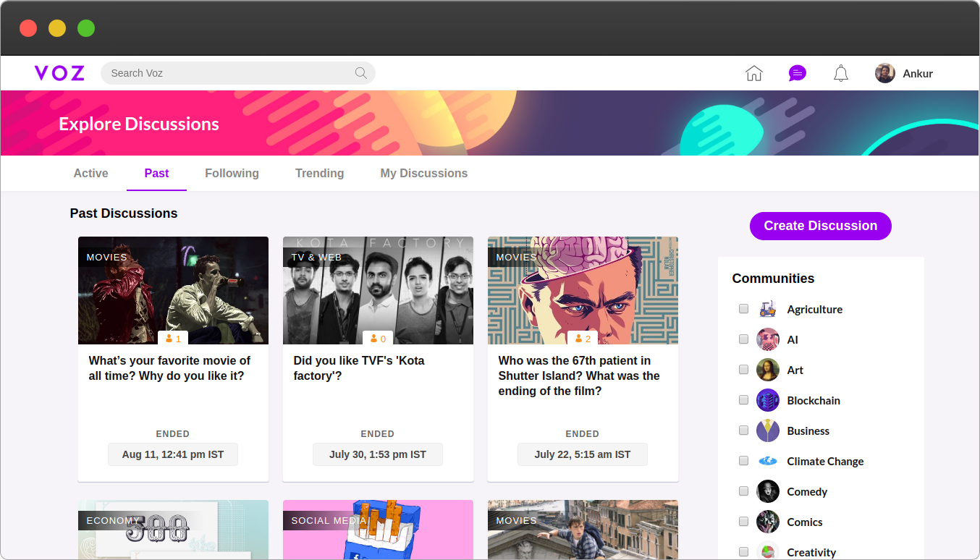
Task: Click the Art community Mona Lisa icon
Action: tap(768, 370)
